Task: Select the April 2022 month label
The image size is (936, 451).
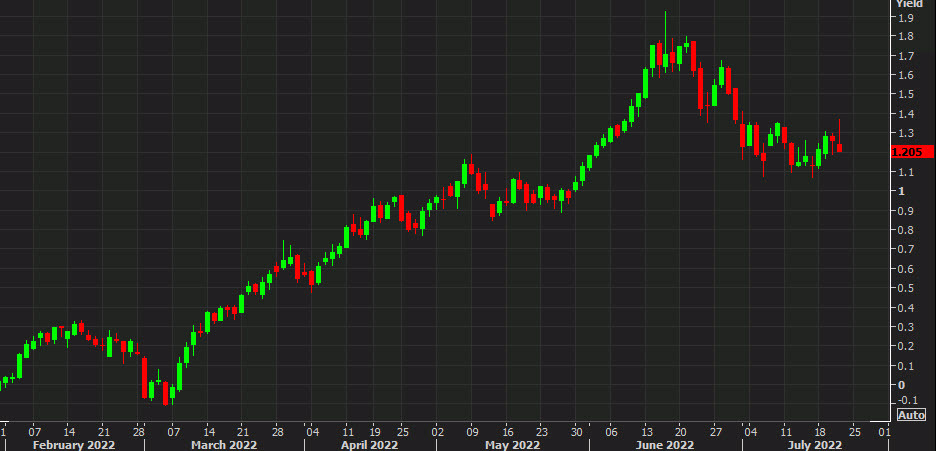Action: point(371,445)
